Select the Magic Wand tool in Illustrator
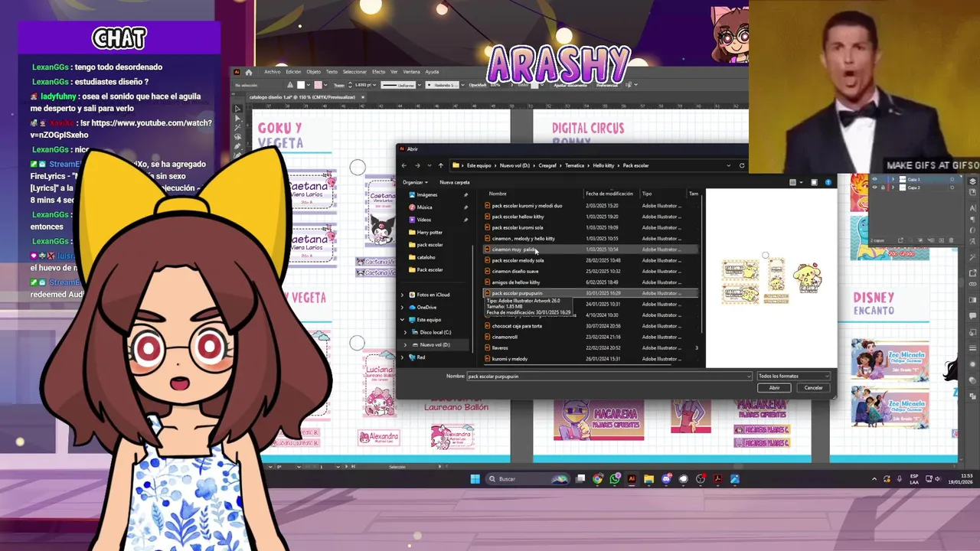The width and height of the screenshot is (980, 551). pos(237,128)
